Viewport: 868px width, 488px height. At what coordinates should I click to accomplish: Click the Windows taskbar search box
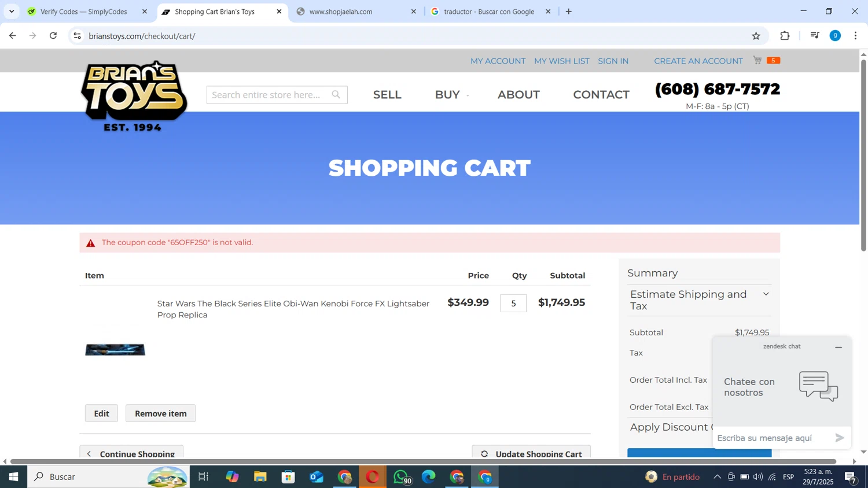108,477
